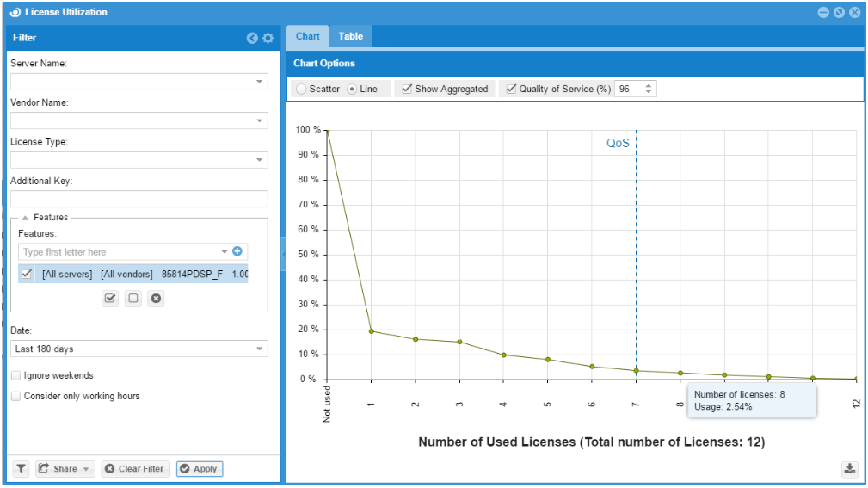
Task: Enable the Ignore weekends checkbox
Action: pos(16,376)
